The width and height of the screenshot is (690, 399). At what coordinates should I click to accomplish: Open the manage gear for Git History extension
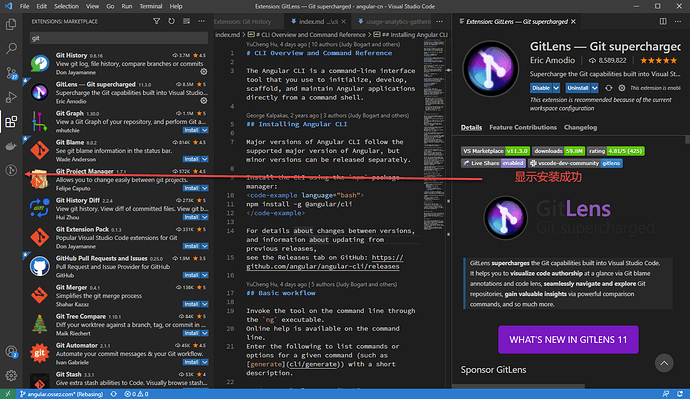(204, 72)
